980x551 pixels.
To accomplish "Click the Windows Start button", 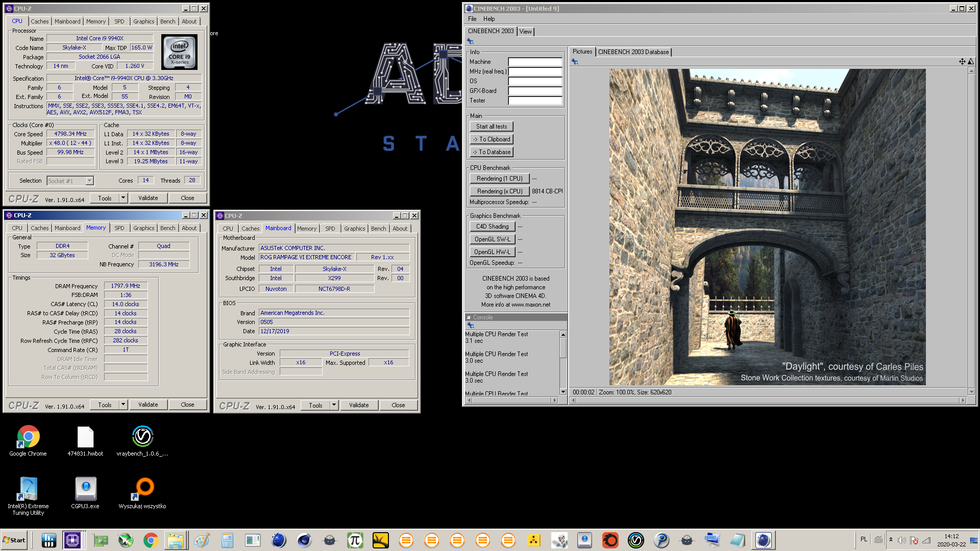I will [14, 540].
